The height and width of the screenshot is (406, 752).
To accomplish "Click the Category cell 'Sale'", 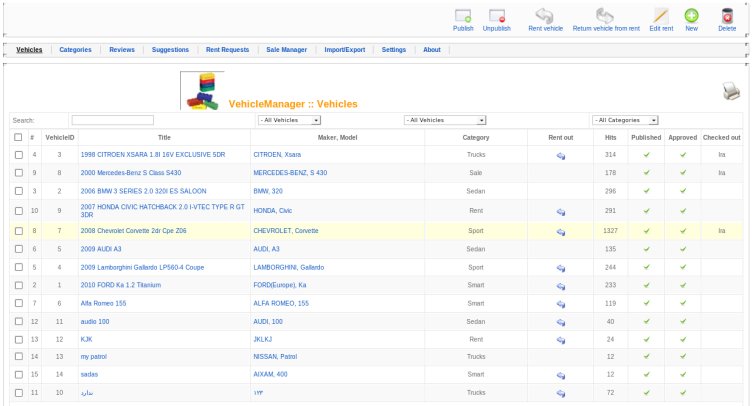I will 476,173.
